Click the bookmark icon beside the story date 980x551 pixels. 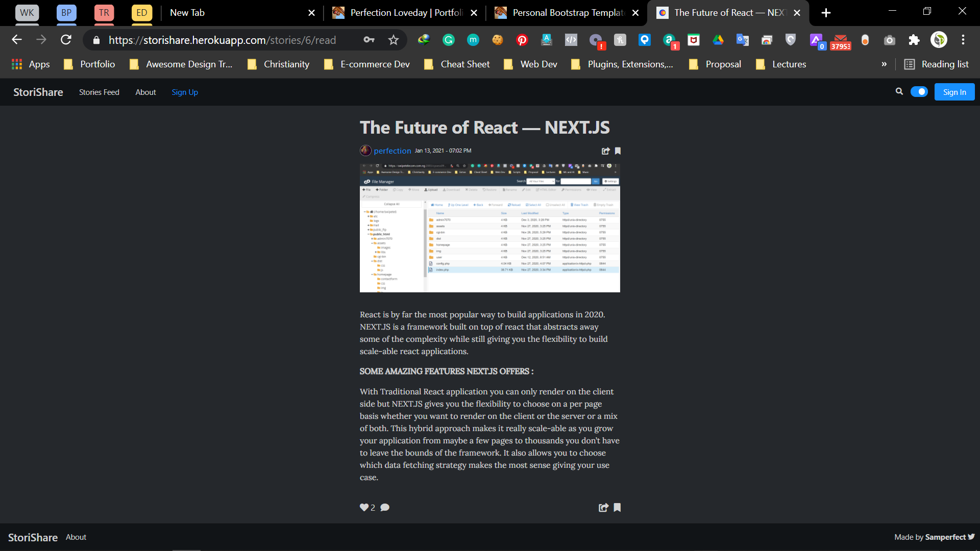[x=618, y=151]
